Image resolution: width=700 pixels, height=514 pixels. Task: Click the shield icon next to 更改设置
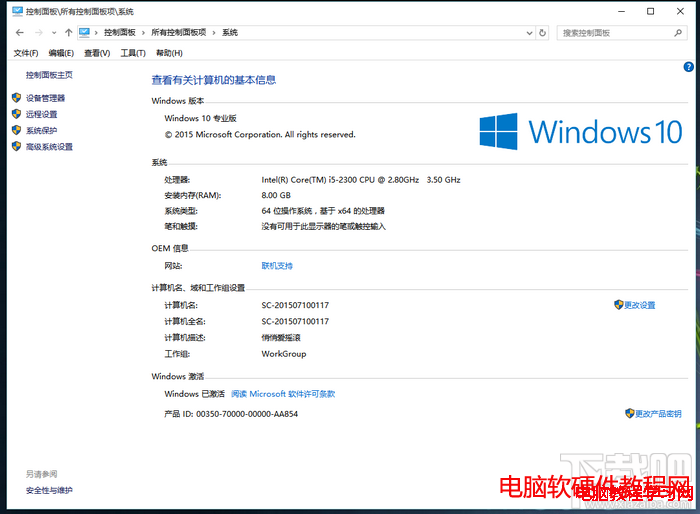[619, 305]
